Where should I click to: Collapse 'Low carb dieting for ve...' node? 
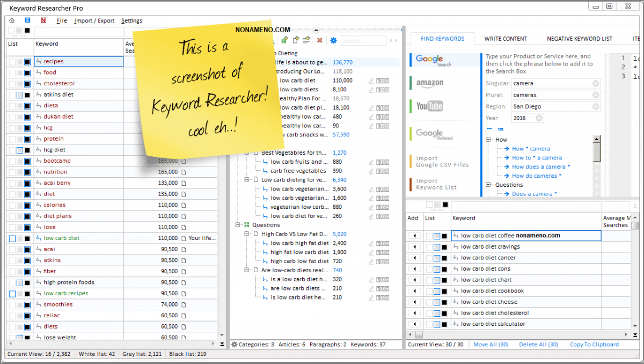[x=247, y=180]
